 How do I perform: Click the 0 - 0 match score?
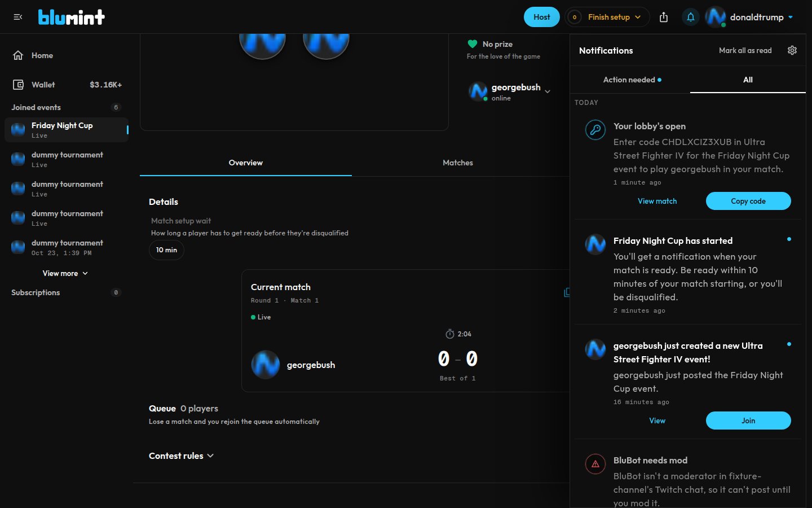458,359
